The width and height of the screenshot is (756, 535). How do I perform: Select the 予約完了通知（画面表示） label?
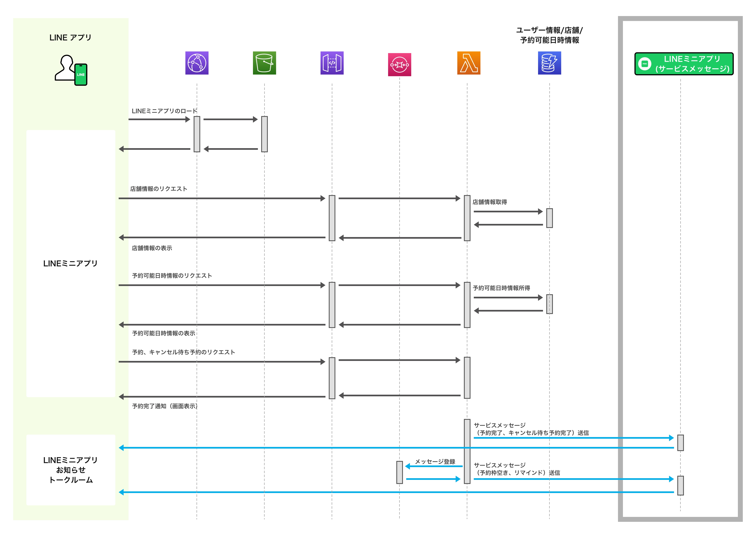coord(165,406)
